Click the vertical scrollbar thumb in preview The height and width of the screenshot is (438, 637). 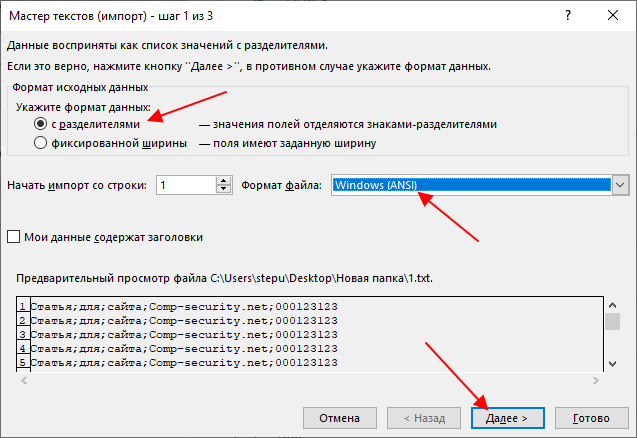[613, 321]
